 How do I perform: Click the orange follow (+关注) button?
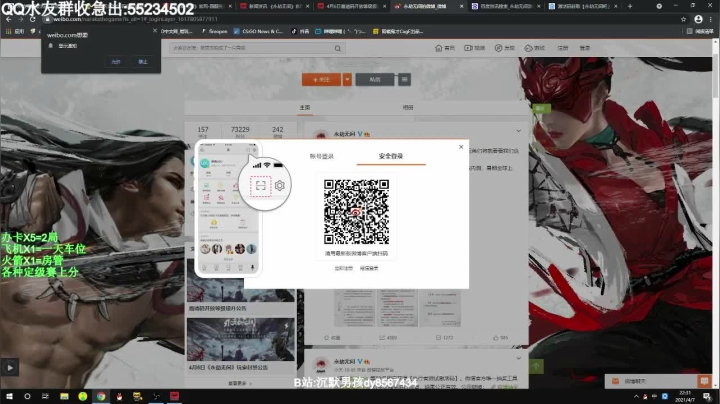pyautogui.click(x=321, y=79)
